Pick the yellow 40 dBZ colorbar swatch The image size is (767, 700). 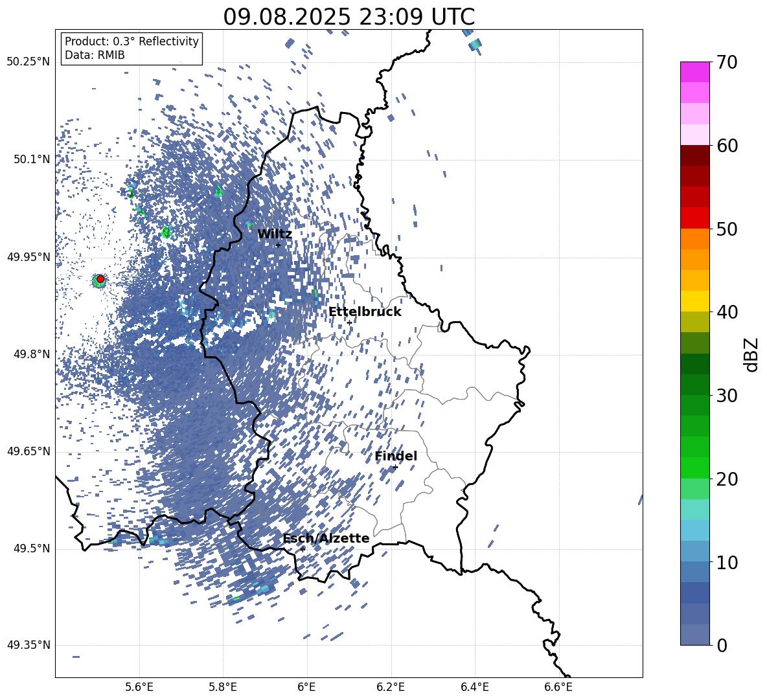tap(694, 301)
